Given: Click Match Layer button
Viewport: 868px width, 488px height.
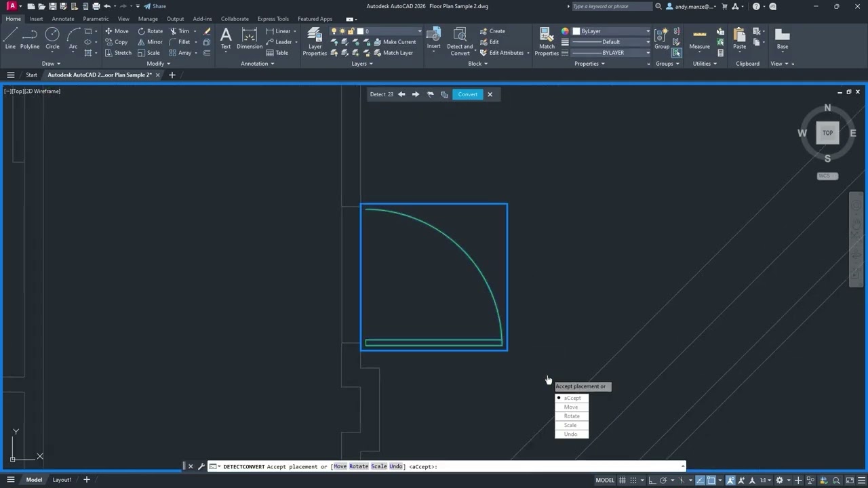Looking at the screenshot, I should point(392,53).
